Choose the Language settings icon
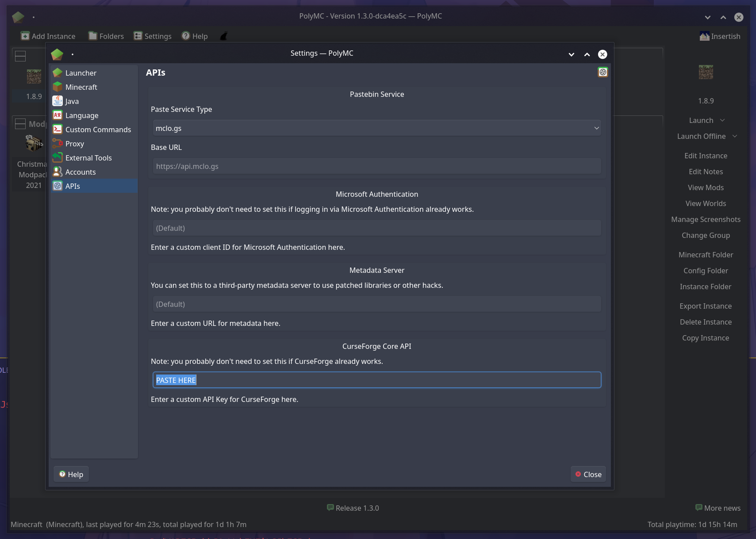 point(58,115)
